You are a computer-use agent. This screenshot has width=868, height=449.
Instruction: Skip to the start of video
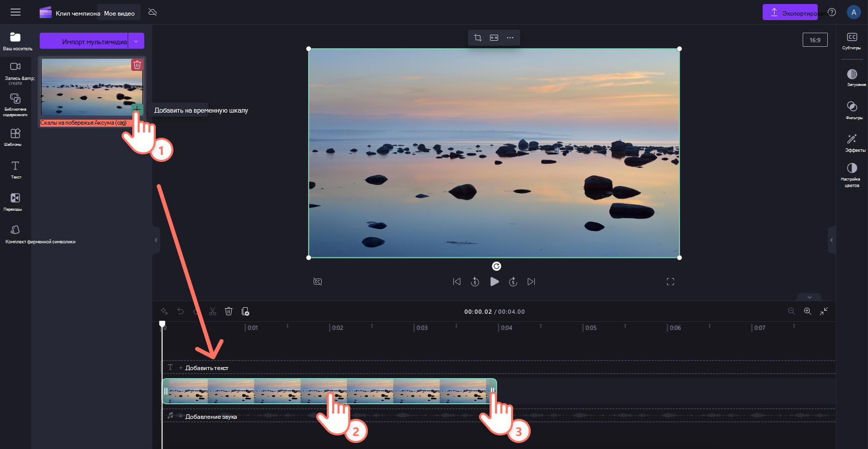[x=457, y=282]
